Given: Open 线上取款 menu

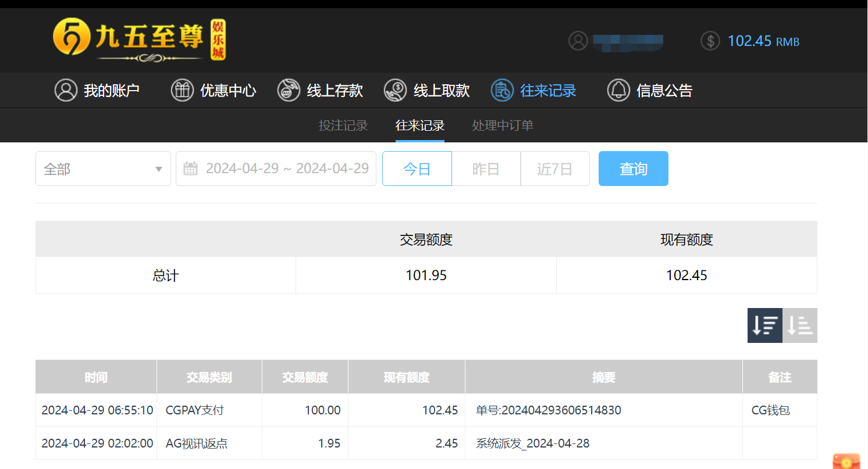Looking at the screenshot, I should pos(442,90).
